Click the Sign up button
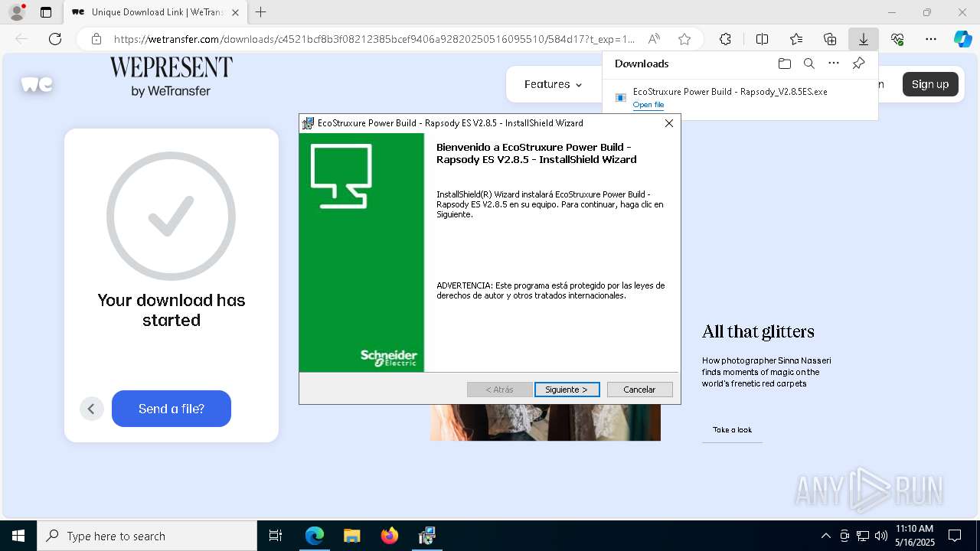Viewport: 980px width, 551px height. 930,84
